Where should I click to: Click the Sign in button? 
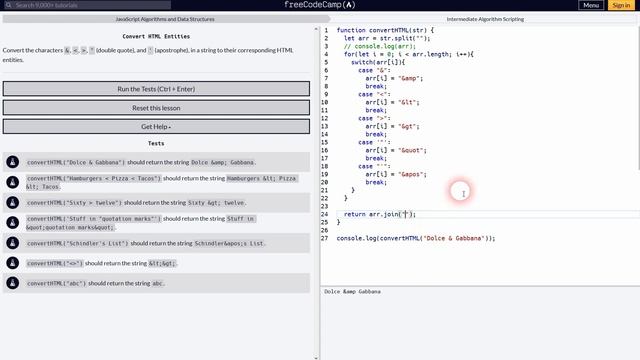coord(621,5)
